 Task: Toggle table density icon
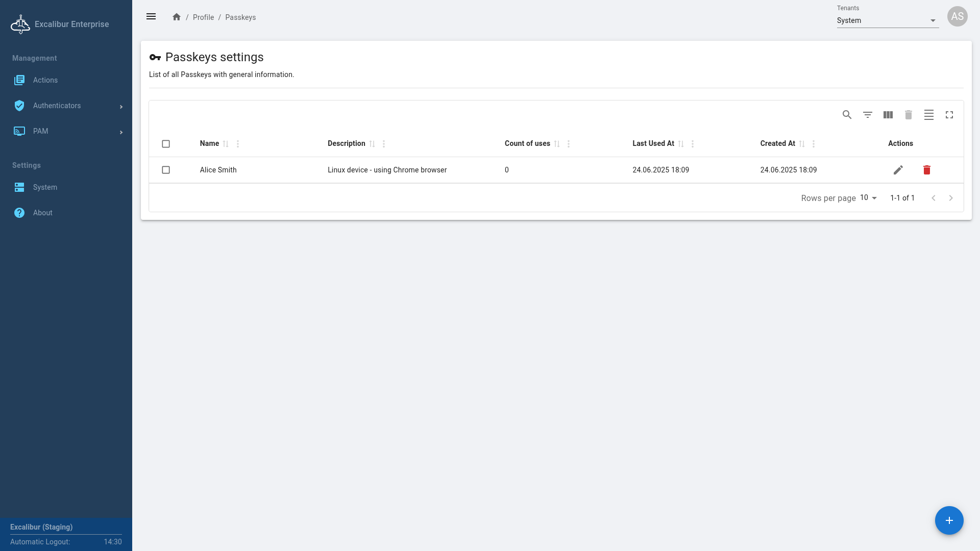(928, 115)
